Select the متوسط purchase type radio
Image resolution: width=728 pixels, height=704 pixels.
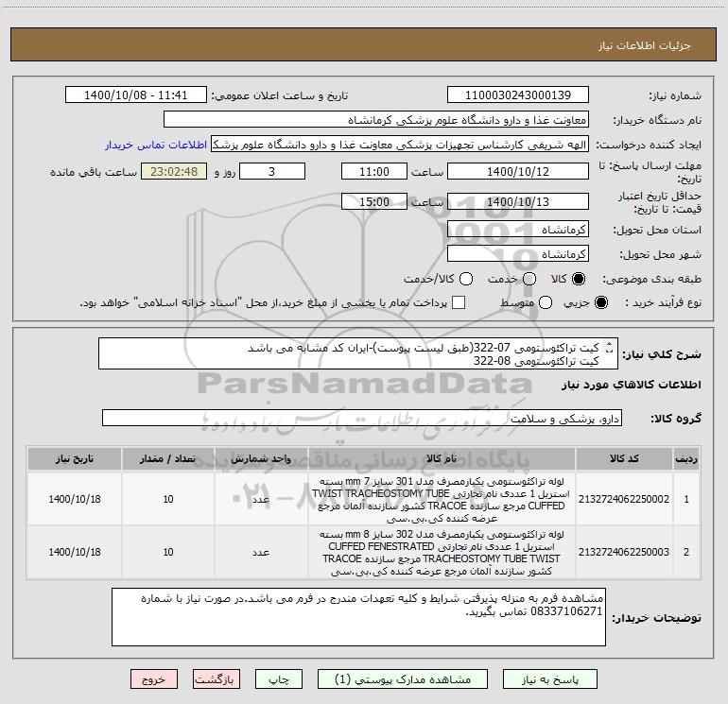pyautogui.click(x=546, y=302)
